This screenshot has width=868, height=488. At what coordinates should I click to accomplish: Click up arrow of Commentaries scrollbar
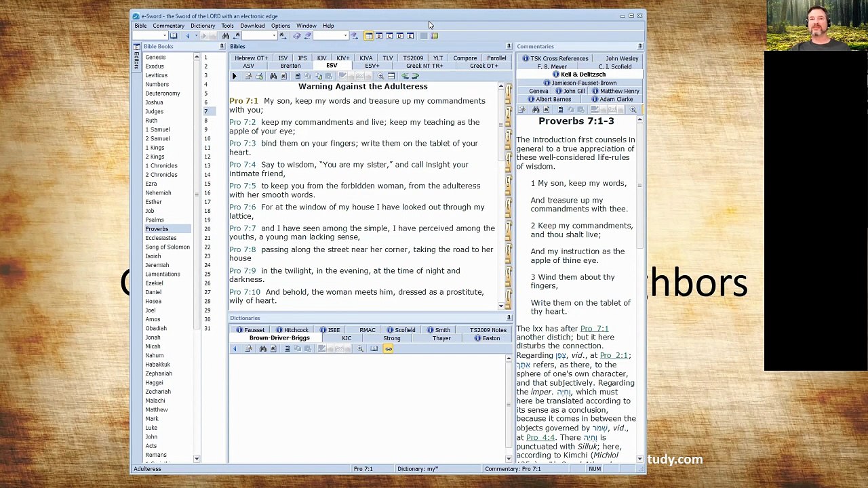point(639,120)
